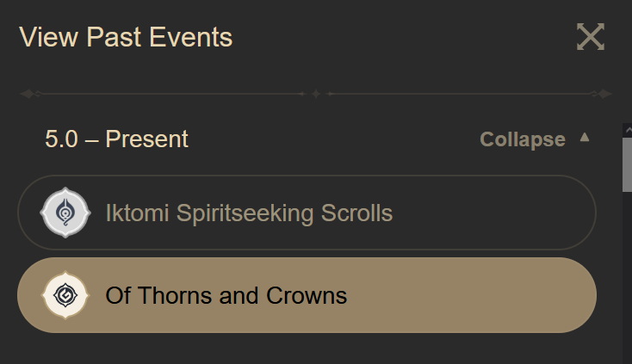The image size is (632, 364).
Task: Click the "Collapse" text label
Action: pyautogui.click(x=522, y=139)
